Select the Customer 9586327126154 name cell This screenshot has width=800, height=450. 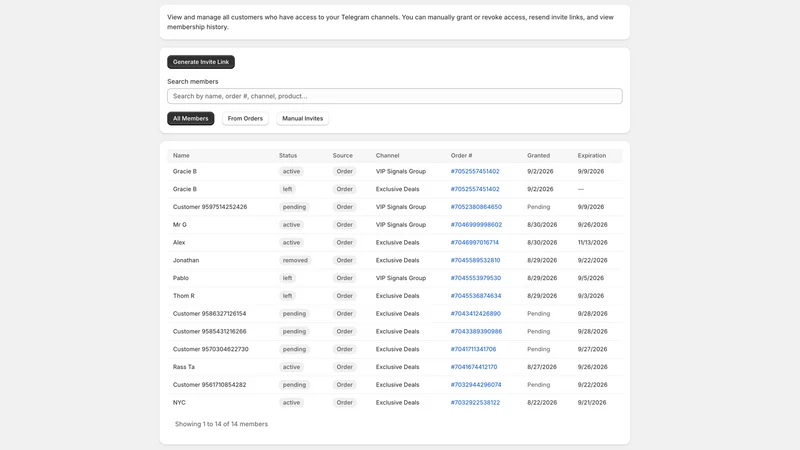(209, 314)
